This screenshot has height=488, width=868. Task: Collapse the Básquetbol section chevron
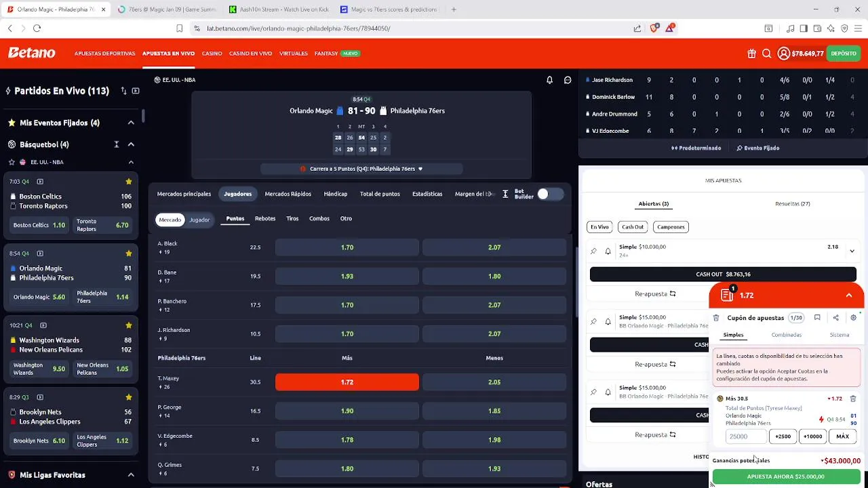[131, 144]
